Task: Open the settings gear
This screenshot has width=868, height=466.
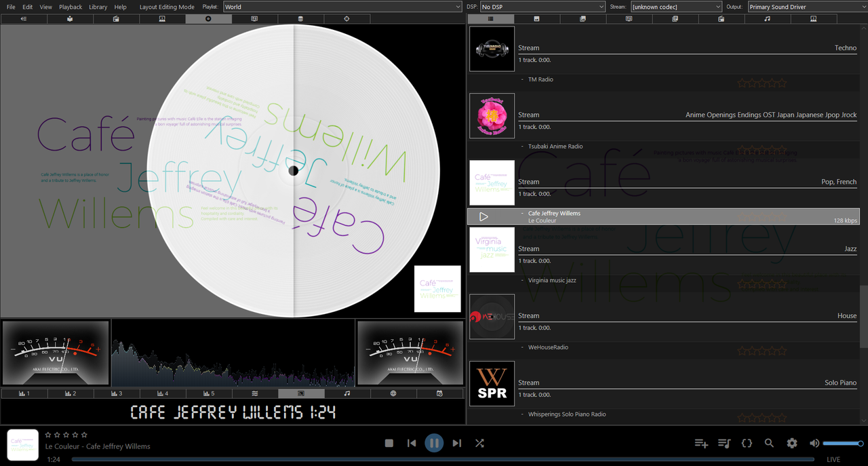Action: [x=792, y=443]
